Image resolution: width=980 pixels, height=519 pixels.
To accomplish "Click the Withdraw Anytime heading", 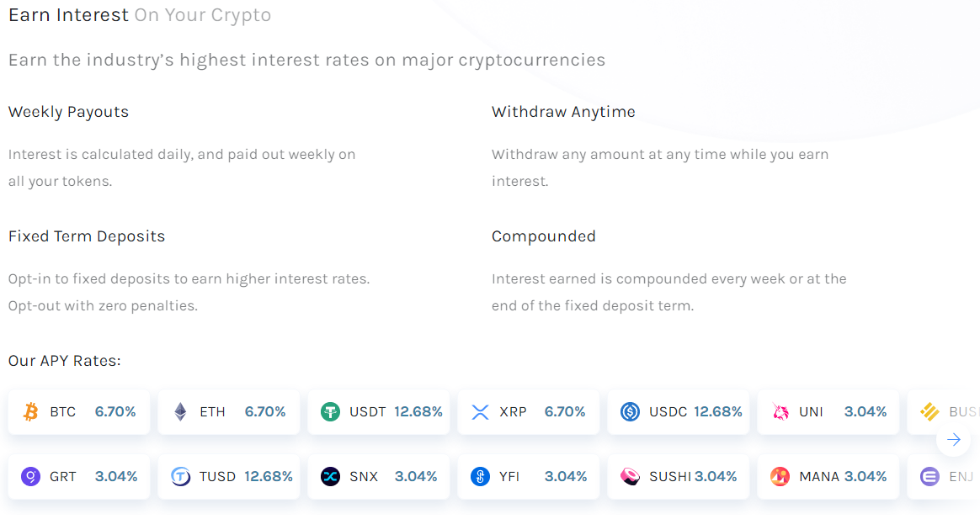I will point(563,111).
